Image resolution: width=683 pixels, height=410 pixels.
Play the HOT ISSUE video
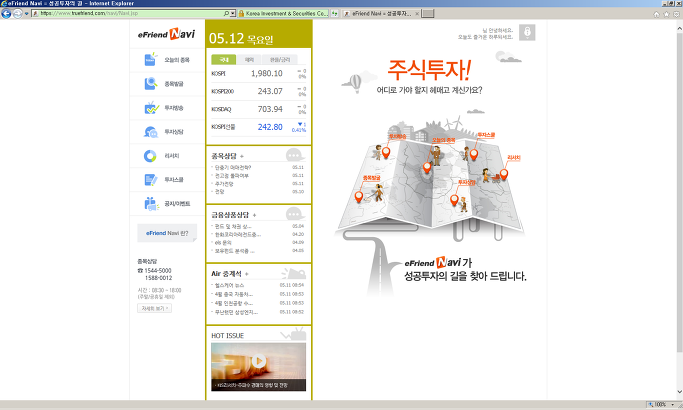point(259,361)
